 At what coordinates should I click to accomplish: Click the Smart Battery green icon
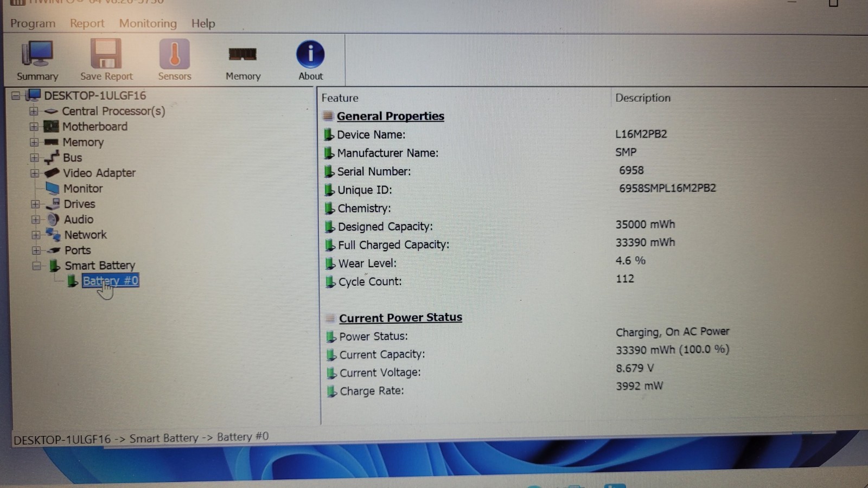[x=54, y=266]
